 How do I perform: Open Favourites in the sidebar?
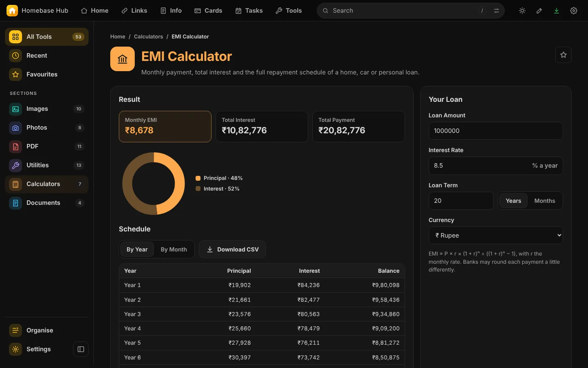tap(47, 74)
